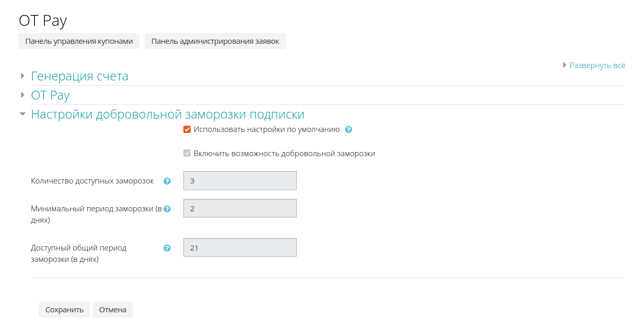The width and height of the screenshot is (644, 335).
Task: Show help for minimum freeze period
Action: pyautogui.click(x=167, y=209)
